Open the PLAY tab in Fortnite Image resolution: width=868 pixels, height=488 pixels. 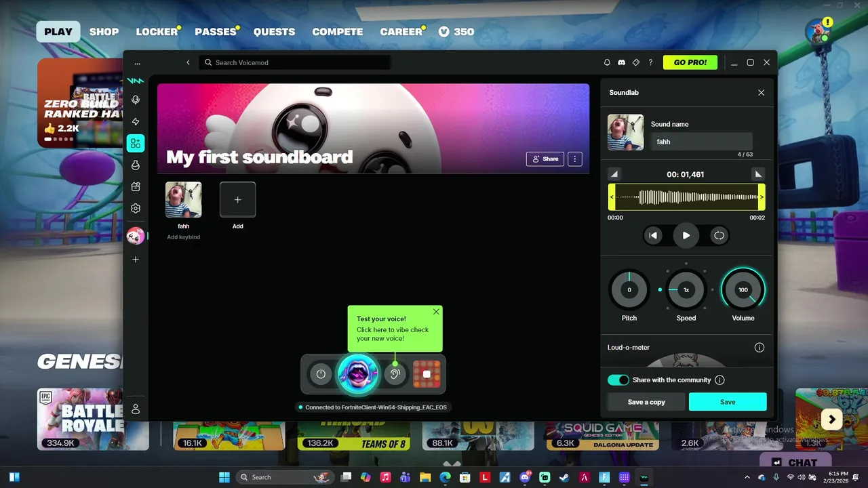coord(58,32)
